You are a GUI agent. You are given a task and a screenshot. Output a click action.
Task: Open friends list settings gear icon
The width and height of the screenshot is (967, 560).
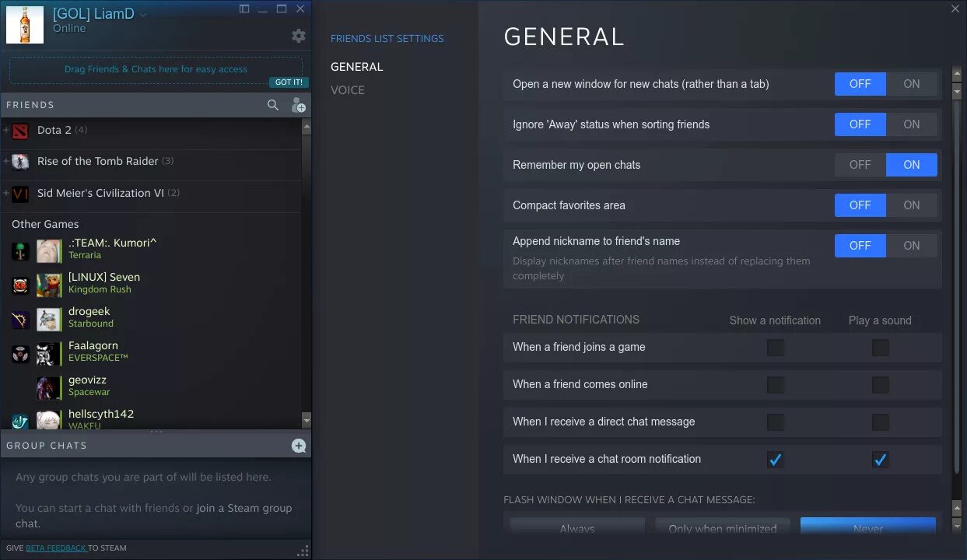tap(298, 36)
